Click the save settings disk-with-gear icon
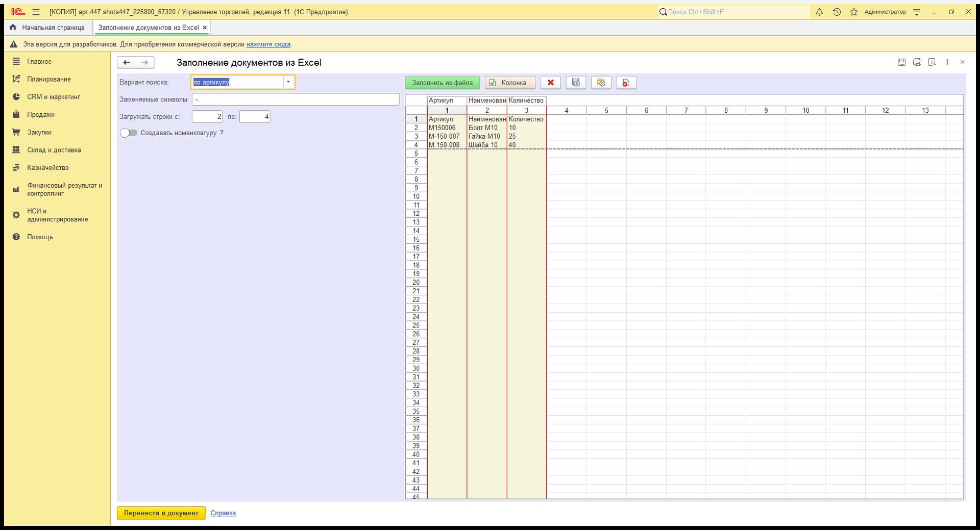This screenshot has width=980, height=530. coord(576,83)
